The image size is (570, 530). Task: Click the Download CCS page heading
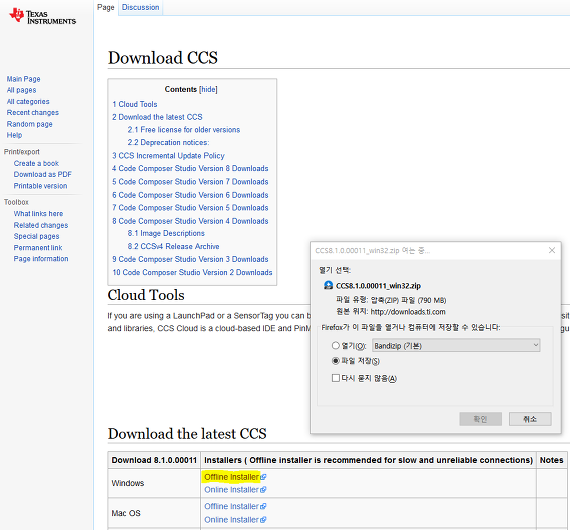point(162,57)
